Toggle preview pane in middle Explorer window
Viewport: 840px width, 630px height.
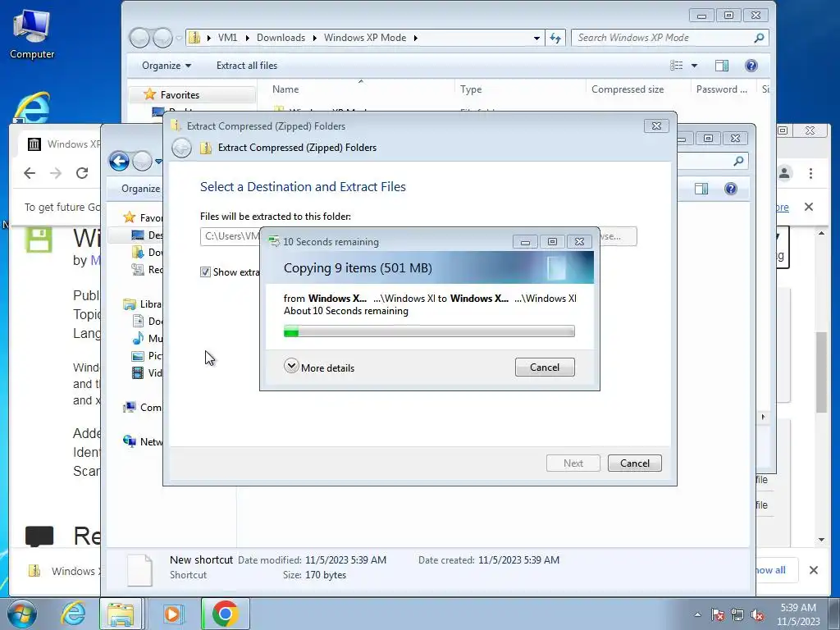click(x=701, y=189)
